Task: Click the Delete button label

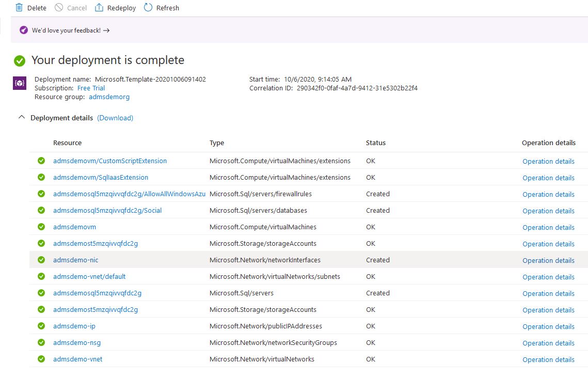Action: pyautogui.click(x=37, y=8)
